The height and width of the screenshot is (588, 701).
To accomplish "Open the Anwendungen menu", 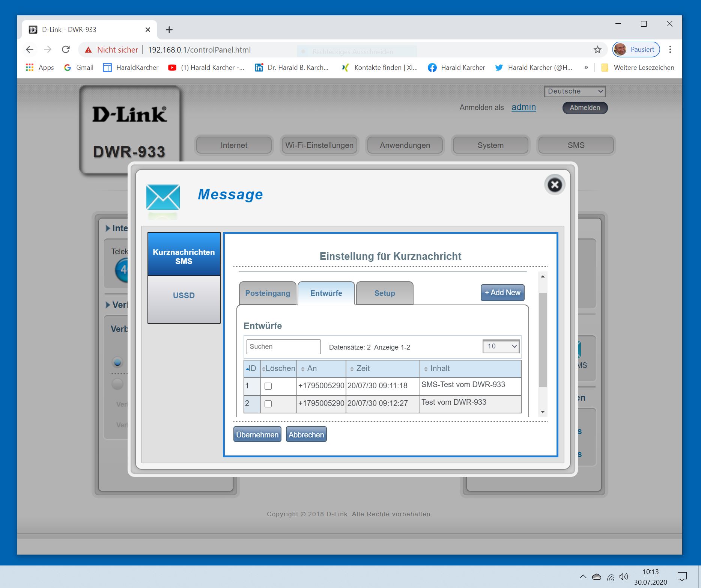I will pyautogui.click(x=405, y=145).
